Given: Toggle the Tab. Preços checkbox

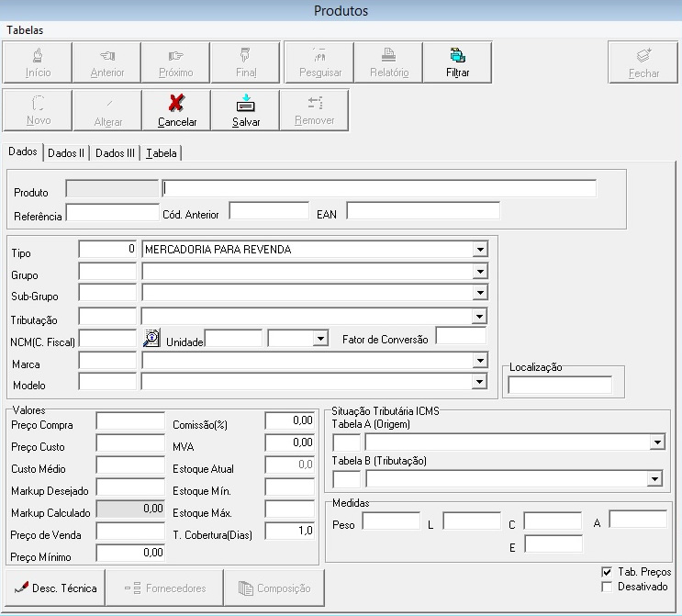Looking at the screenshot, I should tap(607, 572).
